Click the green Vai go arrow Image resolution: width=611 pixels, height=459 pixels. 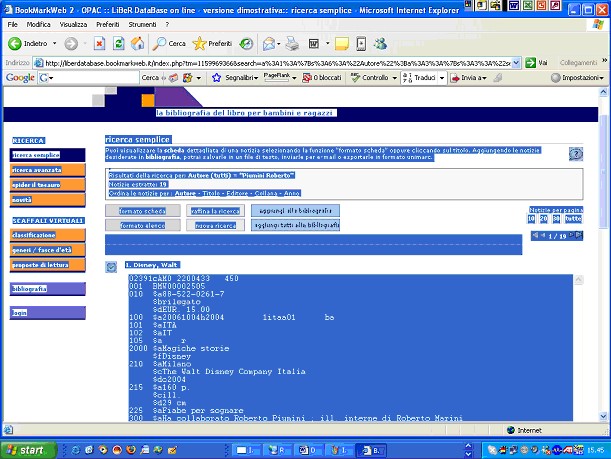point(530,63)
